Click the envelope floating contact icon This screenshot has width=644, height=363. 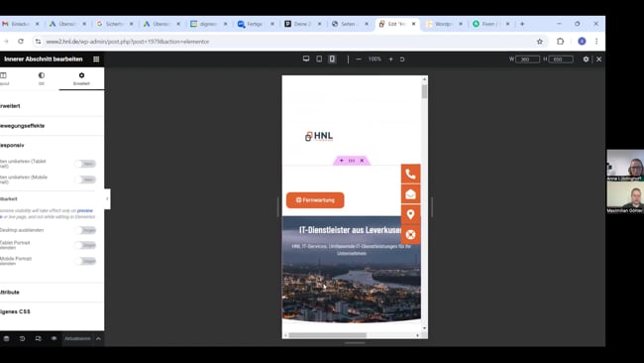(410, 194)
